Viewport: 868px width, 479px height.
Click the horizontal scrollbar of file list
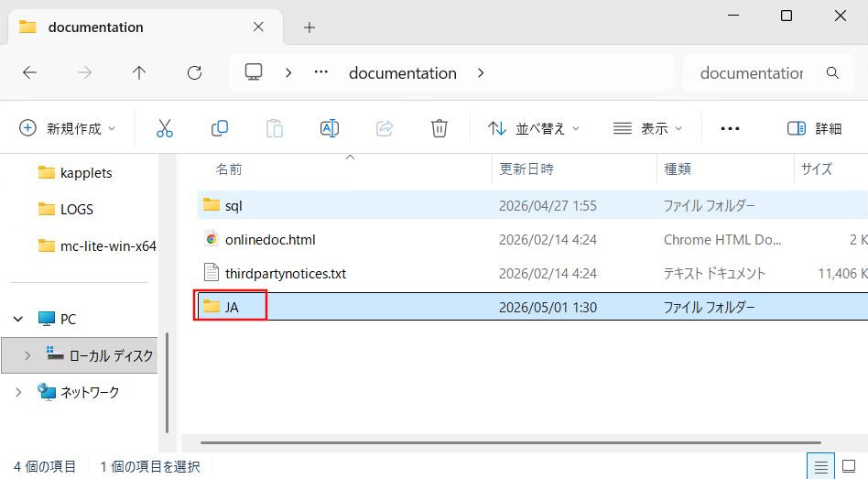tap(510, 442)
